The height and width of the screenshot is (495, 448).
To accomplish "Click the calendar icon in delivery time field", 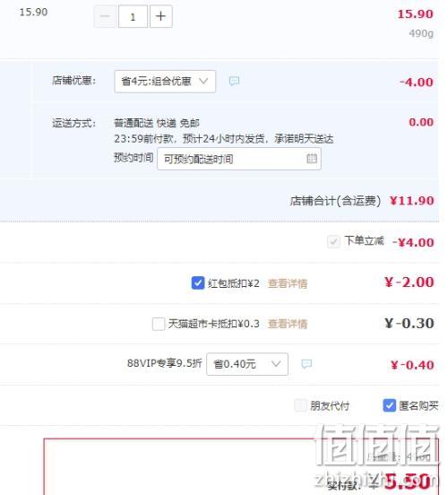I will 312,159.
